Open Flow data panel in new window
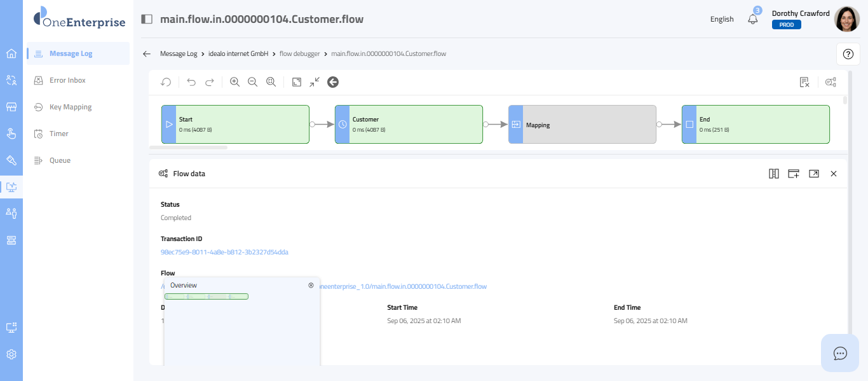The width and height of the screenshot is (868, 381). click(813, 174)
